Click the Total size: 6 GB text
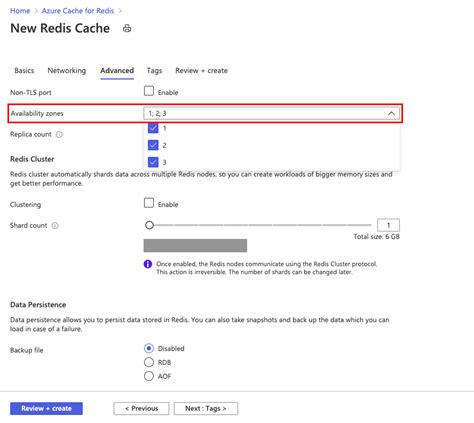 [376, 237]
